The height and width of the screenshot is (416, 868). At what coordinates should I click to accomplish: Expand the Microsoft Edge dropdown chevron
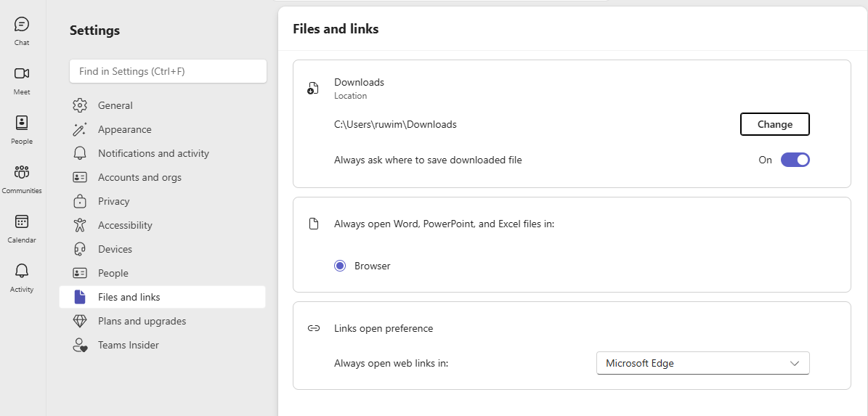coord(795,363)
